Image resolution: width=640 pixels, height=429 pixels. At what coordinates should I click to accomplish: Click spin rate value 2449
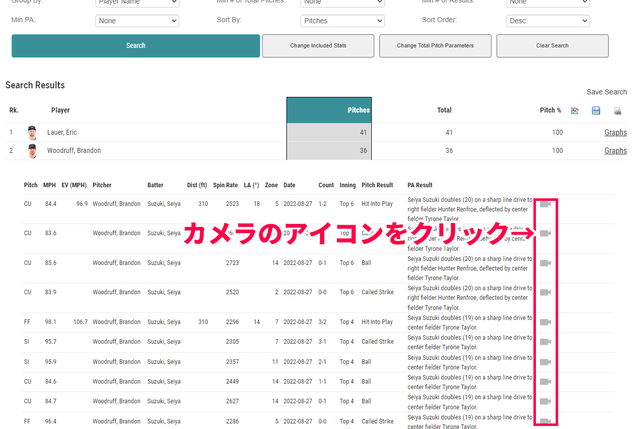coord(232,382)
